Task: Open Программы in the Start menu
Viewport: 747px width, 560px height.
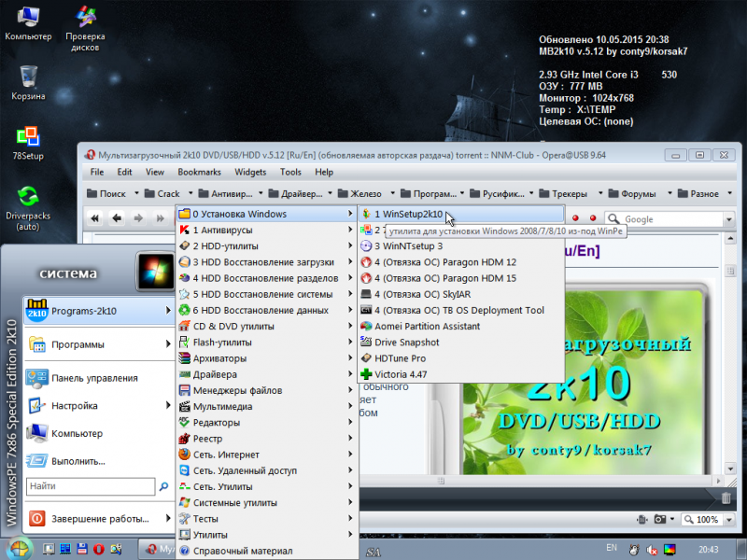Action: click(x=99, y=344)
